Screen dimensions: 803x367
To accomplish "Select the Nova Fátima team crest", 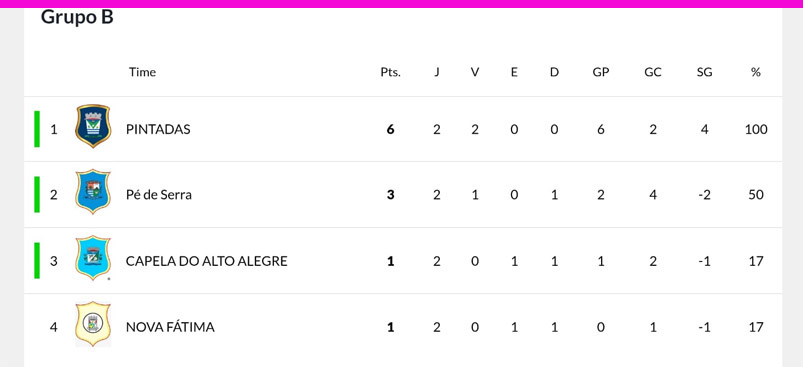I will tap(93, 323).
